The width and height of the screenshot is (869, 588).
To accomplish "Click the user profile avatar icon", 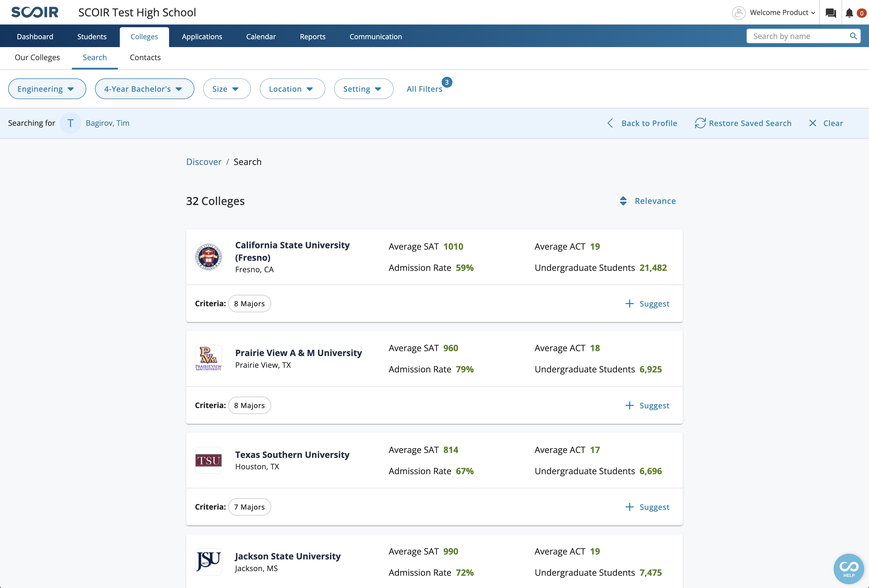I will click(739, 13).
